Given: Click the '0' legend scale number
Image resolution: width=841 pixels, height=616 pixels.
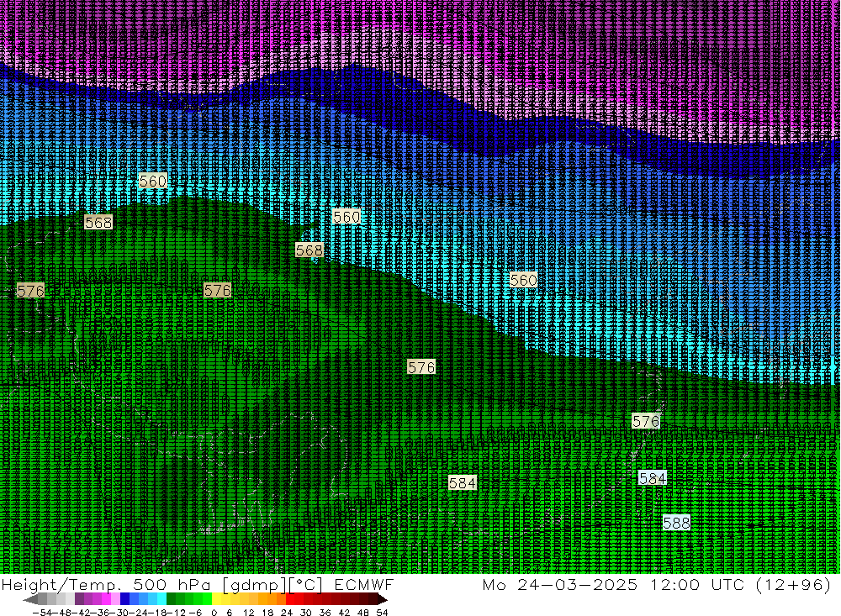Looking at the screenshot, I should (x=214, y=613).
